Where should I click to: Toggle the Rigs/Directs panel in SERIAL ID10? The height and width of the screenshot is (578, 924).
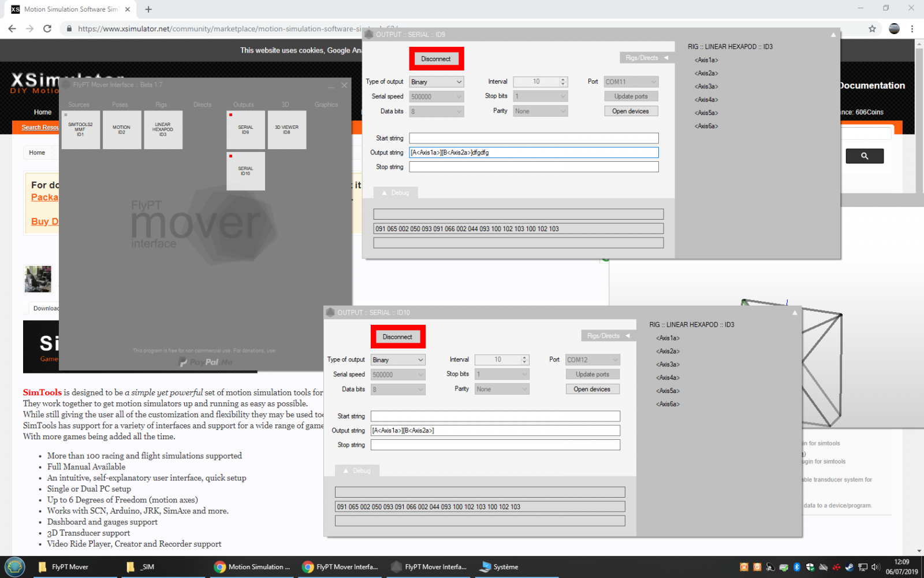[x=608, y=336]
